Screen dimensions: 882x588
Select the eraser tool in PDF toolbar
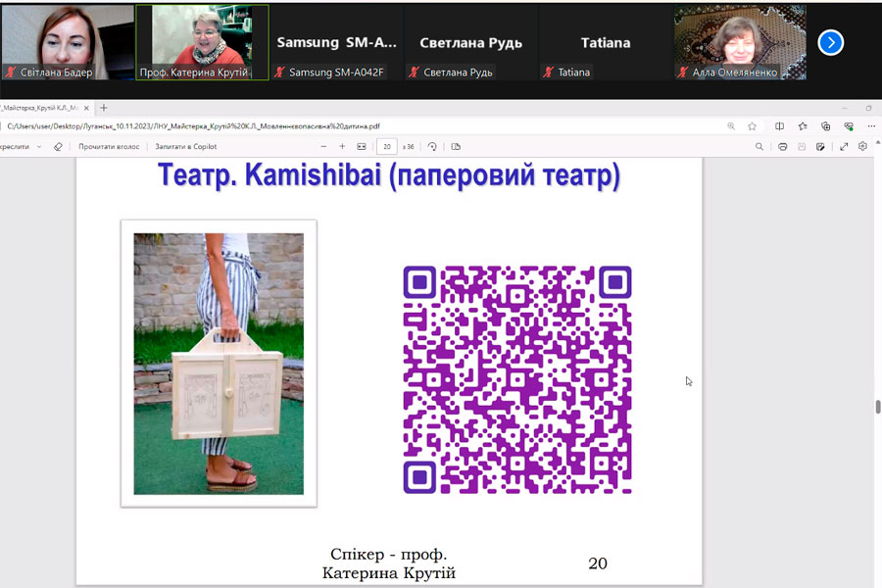(58, 147)
